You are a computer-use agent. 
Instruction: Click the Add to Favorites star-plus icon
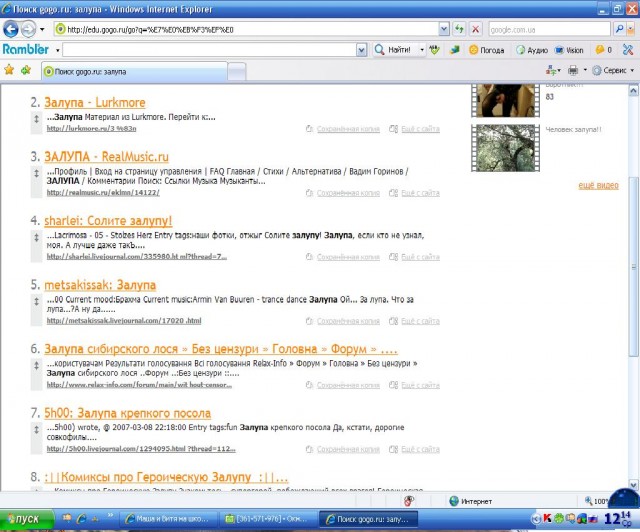(26, 70)
